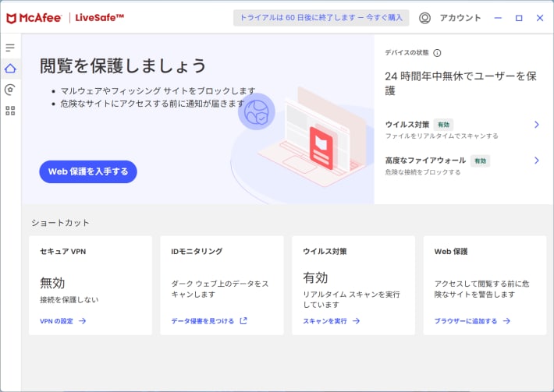Click the arrow icon beside スキャンを実行
The image size is (554, 392).
coord(356,321)
